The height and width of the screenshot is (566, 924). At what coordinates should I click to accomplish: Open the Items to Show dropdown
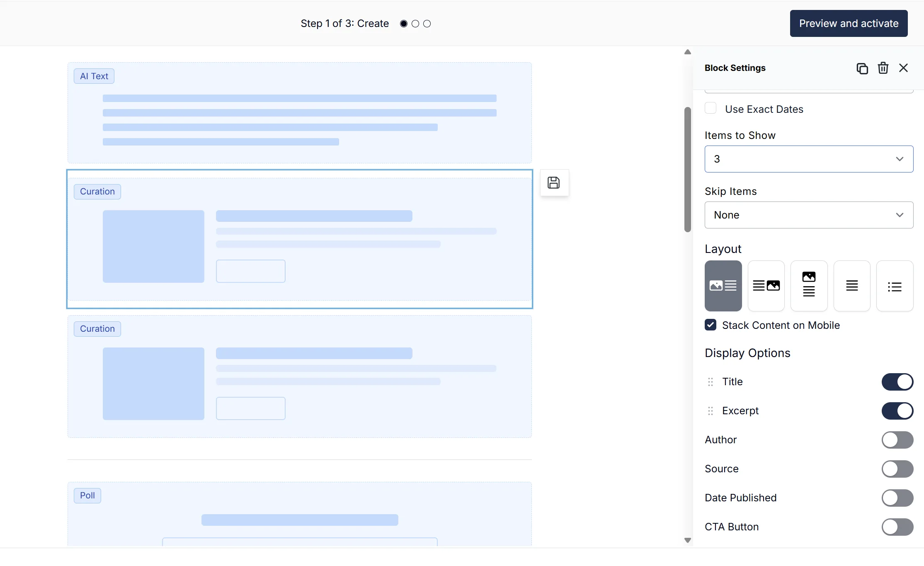coord(809,159)
